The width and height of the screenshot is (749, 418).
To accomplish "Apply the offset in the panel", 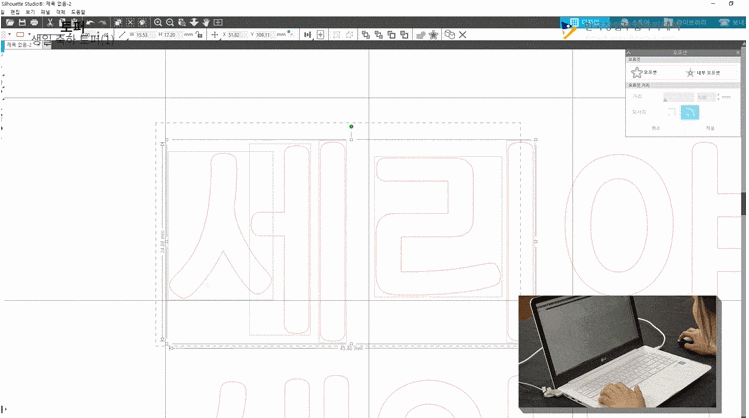I will 710,128.
